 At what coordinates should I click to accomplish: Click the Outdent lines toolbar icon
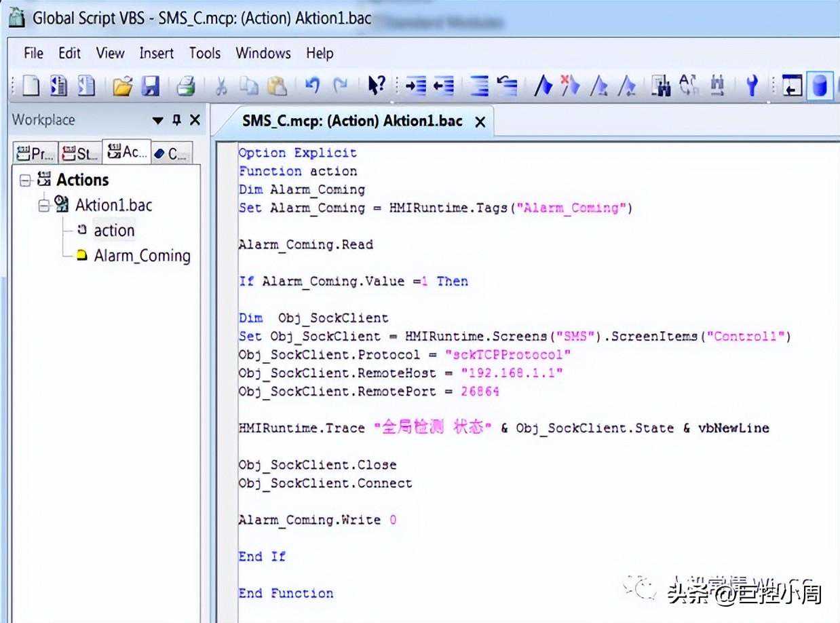[443, 86]
